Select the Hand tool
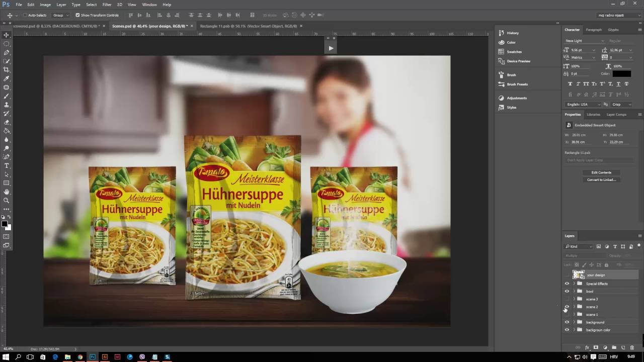The image size is (644, 362). point(7,192)
